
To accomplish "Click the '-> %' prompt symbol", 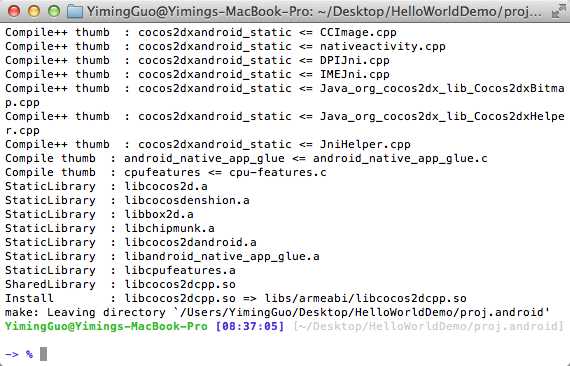I will 19,354.
